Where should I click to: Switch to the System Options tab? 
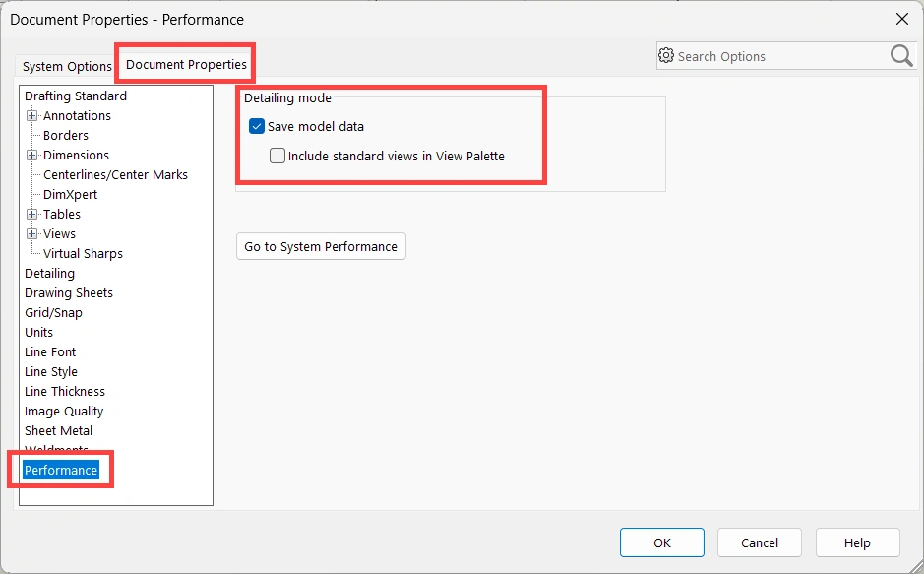coord(67,67)
